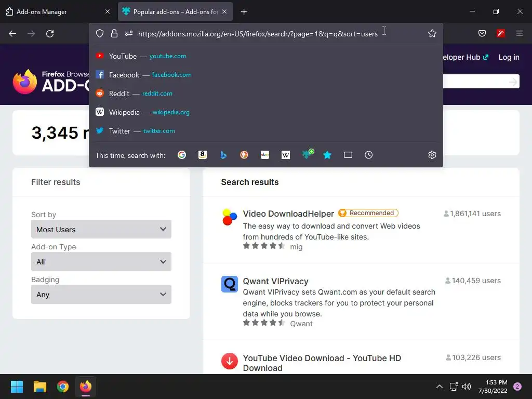Choose YouTube suggestion in dropdown
Screen dimensions: 532x399
click(x=265, y=56)
